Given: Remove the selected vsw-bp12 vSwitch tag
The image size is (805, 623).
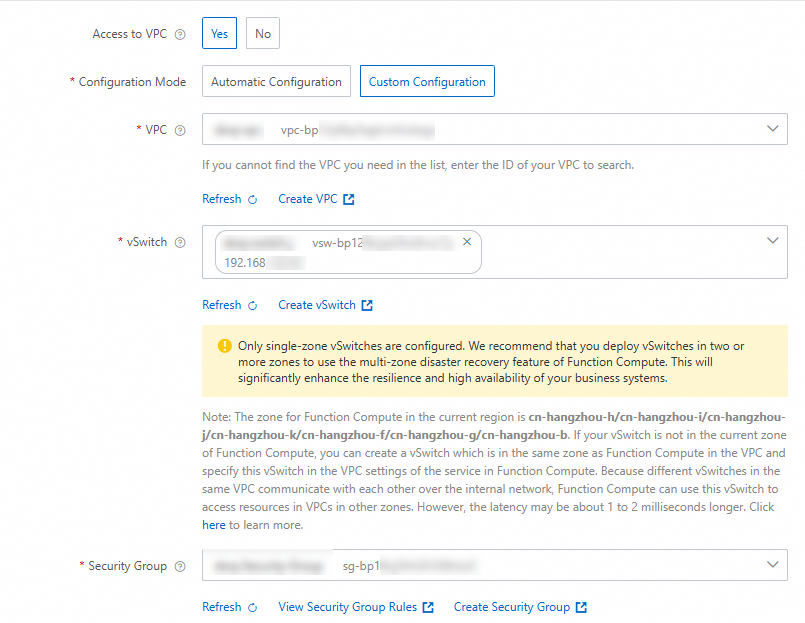Looking at the screenshot, I should click(x=467, y=241).
